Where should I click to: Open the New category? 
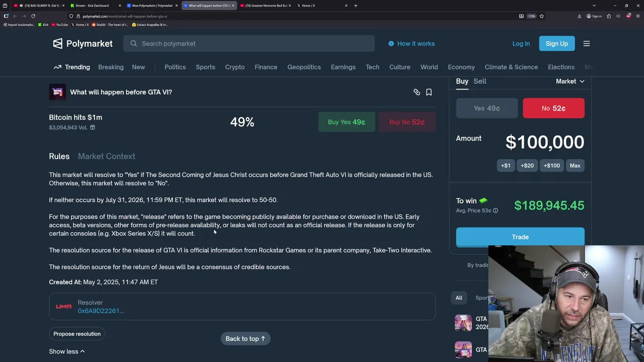point(138,67)
